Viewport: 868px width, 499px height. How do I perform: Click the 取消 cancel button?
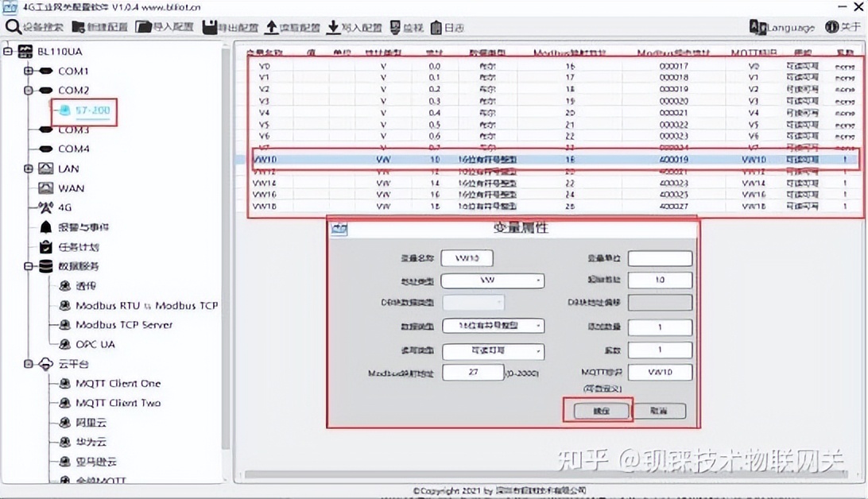(x=659, y=410)
